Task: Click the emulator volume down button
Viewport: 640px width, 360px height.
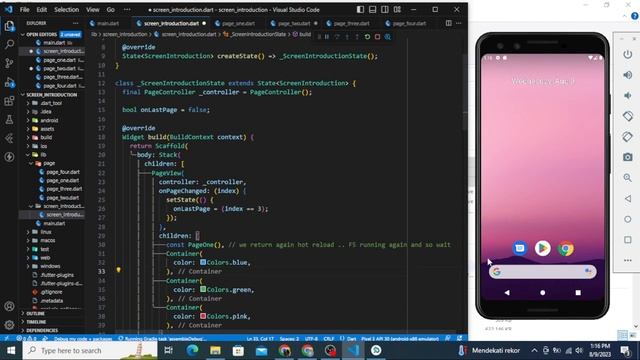Action: (x=628, y=96)
